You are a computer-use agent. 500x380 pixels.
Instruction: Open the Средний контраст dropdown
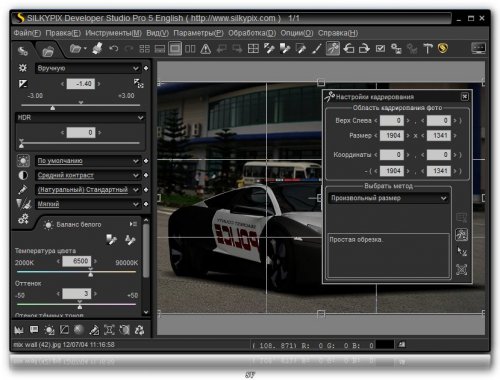pyautogui.click(x=87, y=175)
